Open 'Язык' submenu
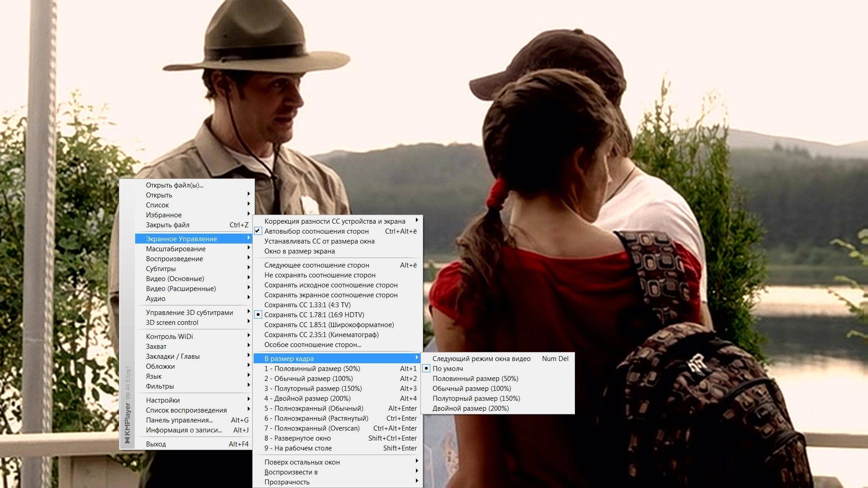This screenshot has width=868, height=488. tap(193, 376)
